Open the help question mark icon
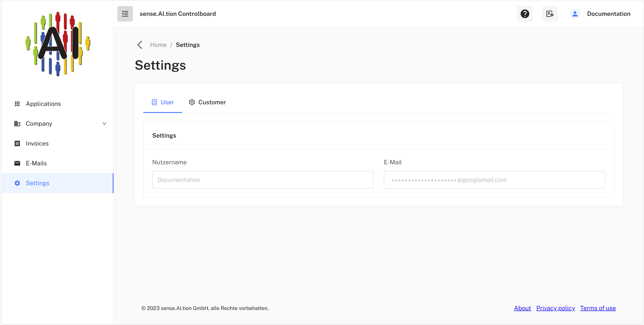Viewport: 644px width, 325px height. tap(525, 14)
